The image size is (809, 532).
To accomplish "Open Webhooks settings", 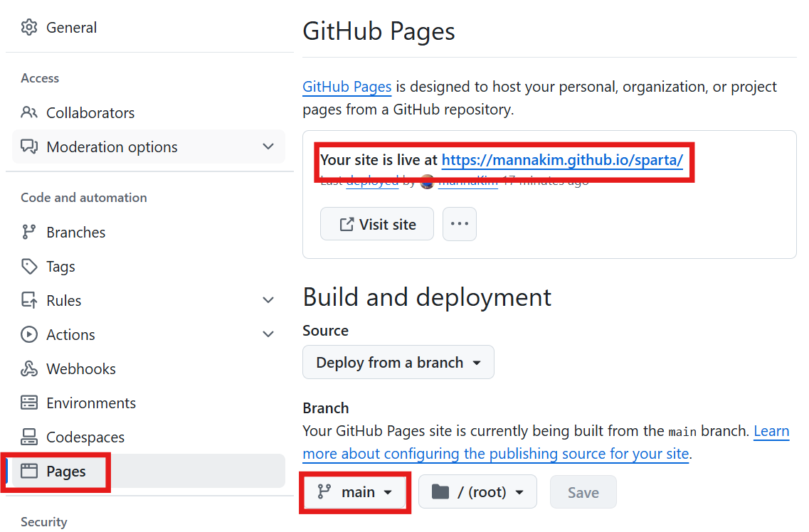I will tap(149, 368).
